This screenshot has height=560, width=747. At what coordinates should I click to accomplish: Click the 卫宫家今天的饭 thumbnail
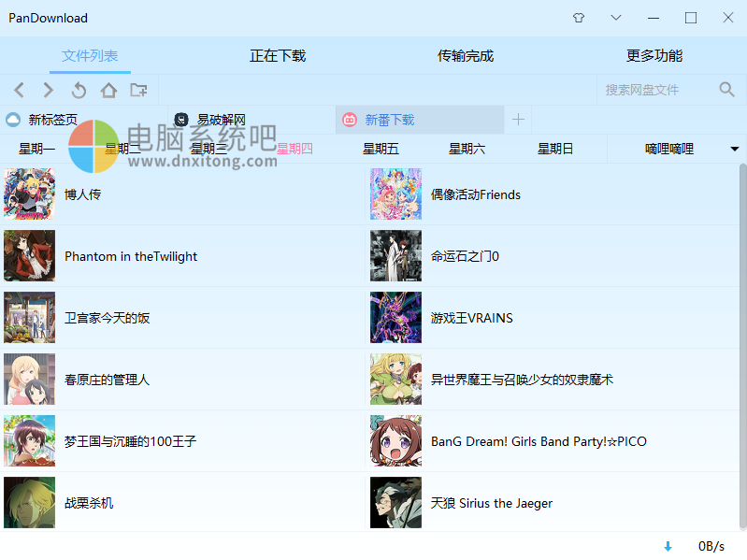[30, 318]
